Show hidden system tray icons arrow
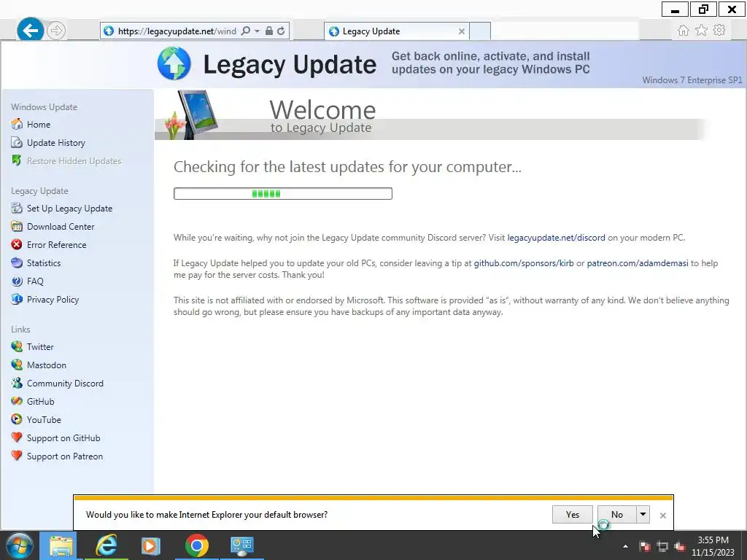The height and width of the screenshot is (560, 747). click(x=625, y=546)
